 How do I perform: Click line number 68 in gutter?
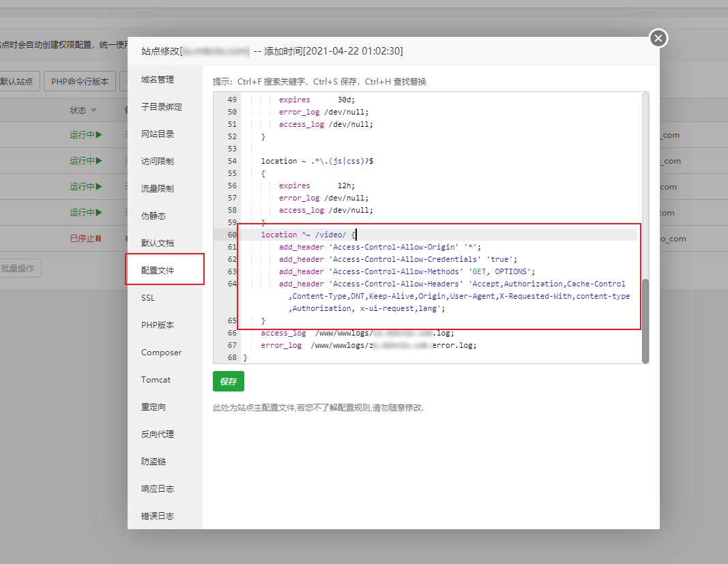(x=232, y=358)
